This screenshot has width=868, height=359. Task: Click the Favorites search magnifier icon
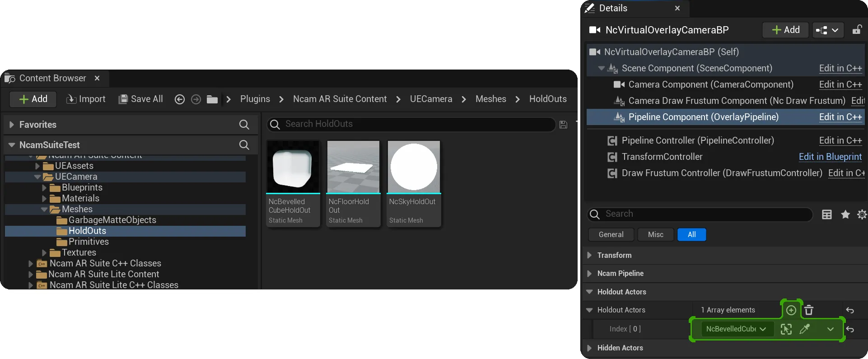[x=244, y=125]
